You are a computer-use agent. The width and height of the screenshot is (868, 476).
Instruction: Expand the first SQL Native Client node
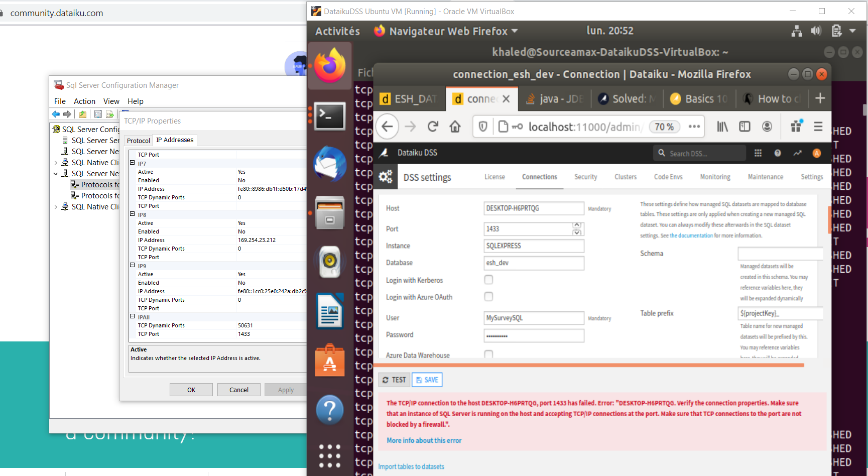[x=56, y=162]
